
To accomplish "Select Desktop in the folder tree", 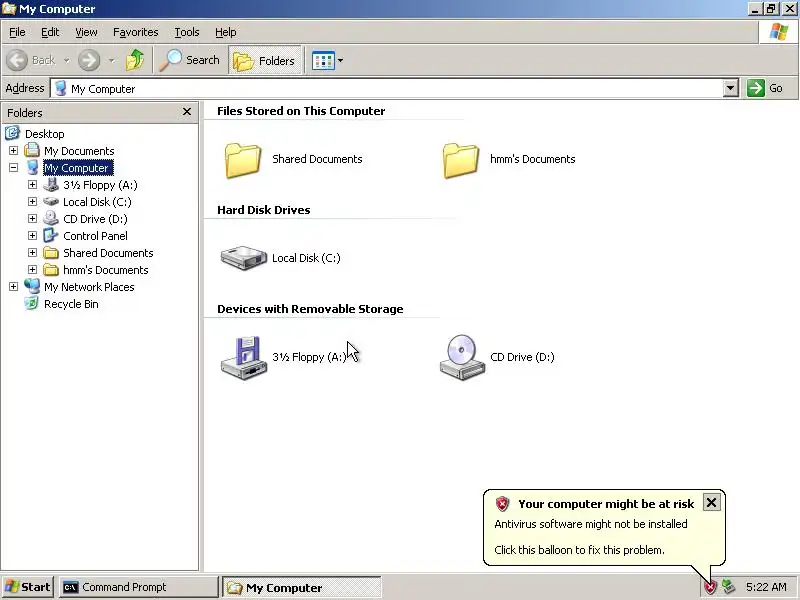I will (44, 134).
